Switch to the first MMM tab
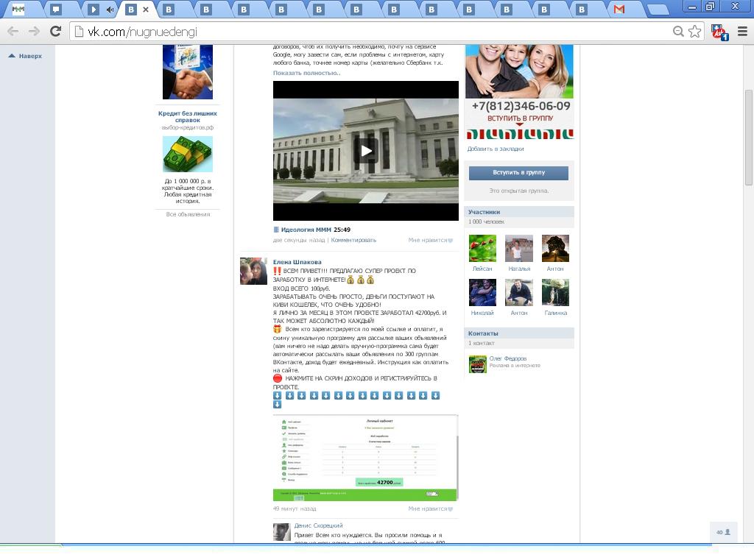This screenshot has height=560, width=754. [18, 9]
